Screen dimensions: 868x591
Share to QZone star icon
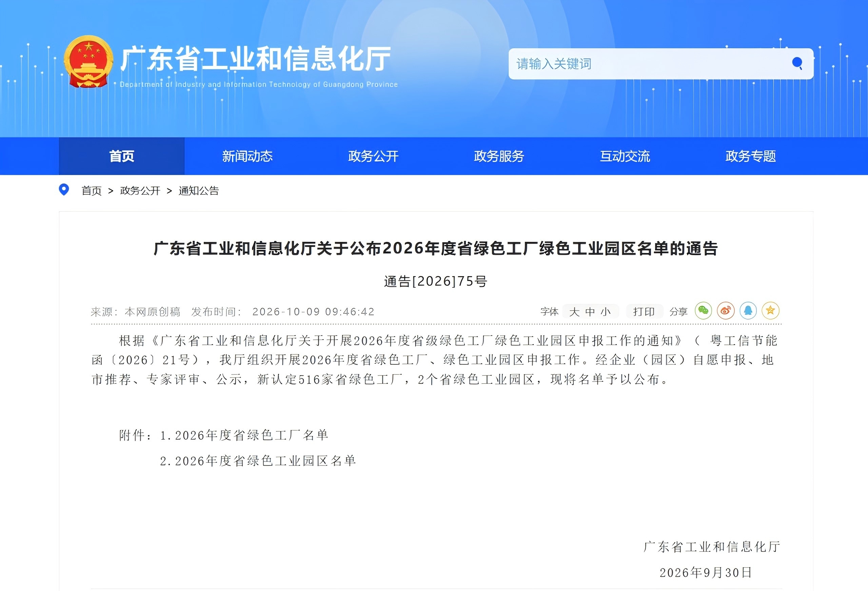pyautogui.click(x=770, y=311)
